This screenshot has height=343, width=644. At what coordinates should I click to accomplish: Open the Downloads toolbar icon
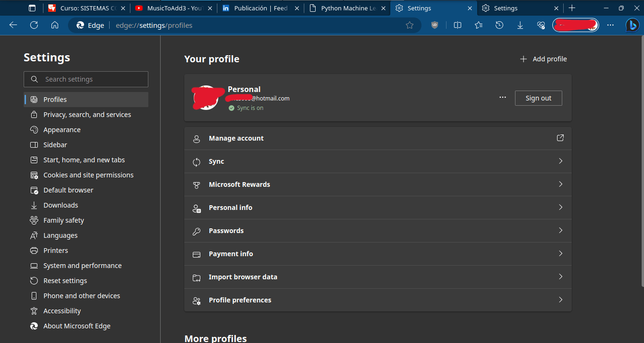pyautogui.click(x=520, y=25)
